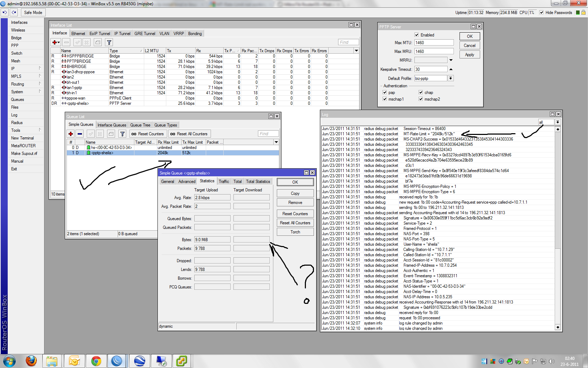The image size is (588, 368).
Task: Click Apply in PPTP Server dialog
Action: click(469, 55)
